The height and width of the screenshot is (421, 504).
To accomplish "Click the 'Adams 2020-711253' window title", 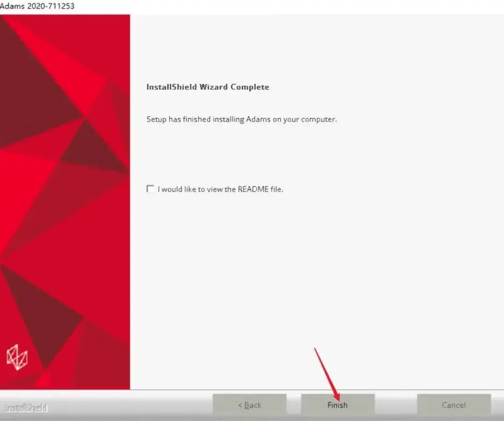I will click(37, 6).
